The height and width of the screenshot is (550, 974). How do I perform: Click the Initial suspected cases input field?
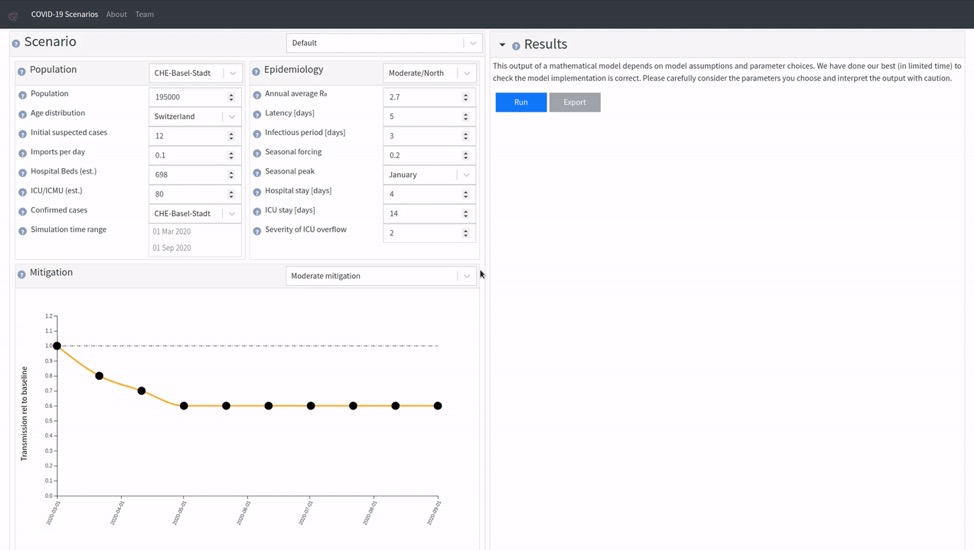pyautogui.click(x=188, y=136)
